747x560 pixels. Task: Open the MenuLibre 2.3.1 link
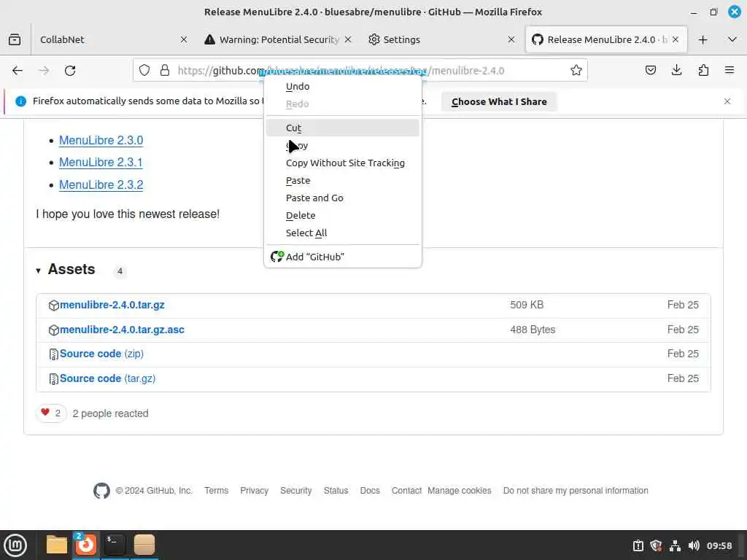pos(101,162)
